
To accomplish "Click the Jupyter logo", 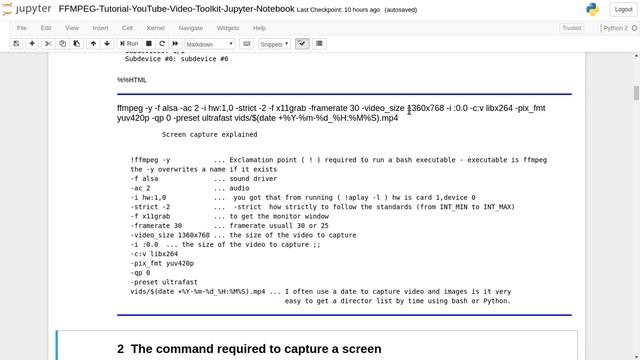I will pyautogui.click(x=27, y=9).
